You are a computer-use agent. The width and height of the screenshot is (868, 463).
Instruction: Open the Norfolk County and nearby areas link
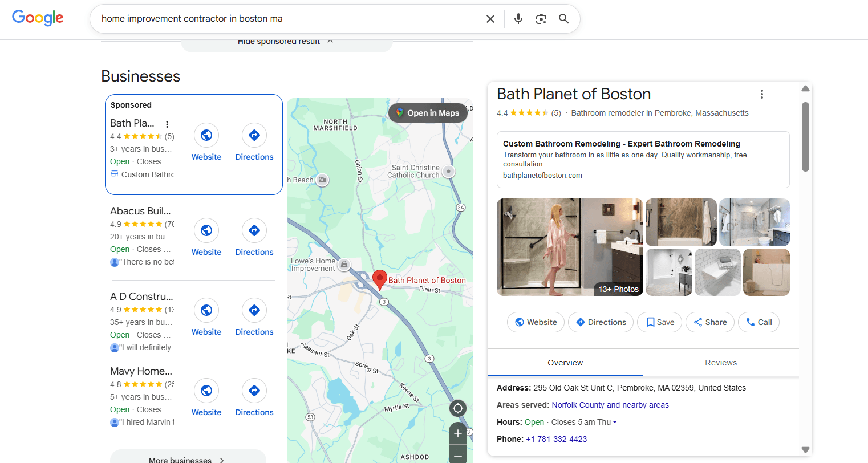tap(610, 405)
